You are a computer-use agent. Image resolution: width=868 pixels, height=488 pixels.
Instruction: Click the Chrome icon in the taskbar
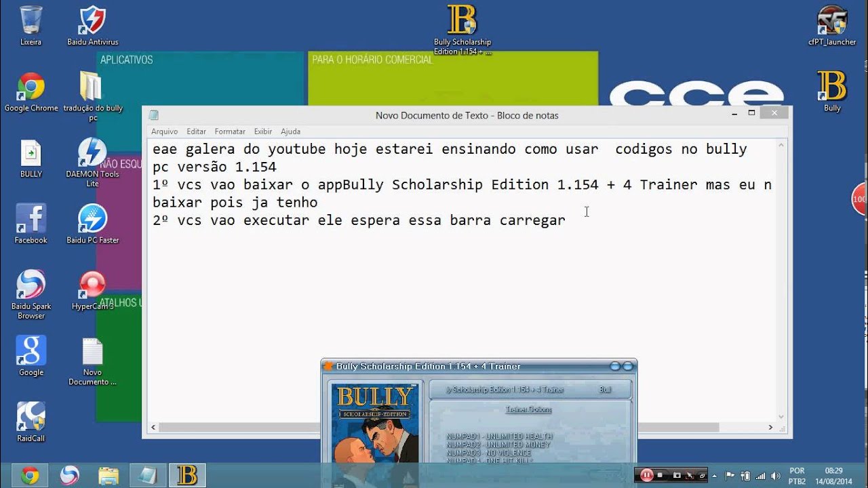click(30, 475)
